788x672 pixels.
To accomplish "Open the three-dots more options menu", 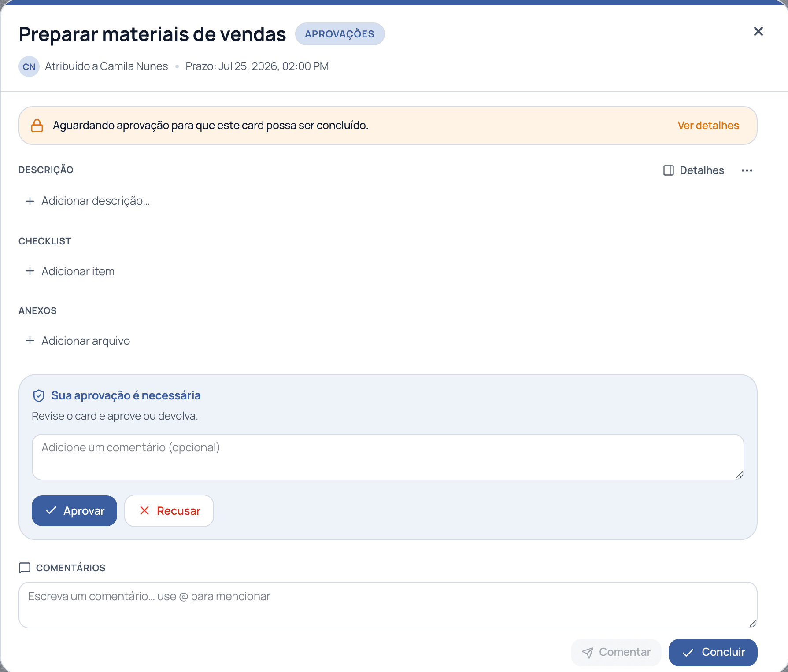I will pos(747,170).
